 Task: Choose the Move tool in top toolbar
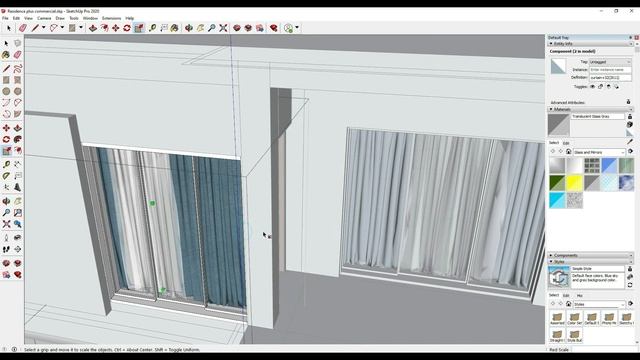(x=116, y=28)
